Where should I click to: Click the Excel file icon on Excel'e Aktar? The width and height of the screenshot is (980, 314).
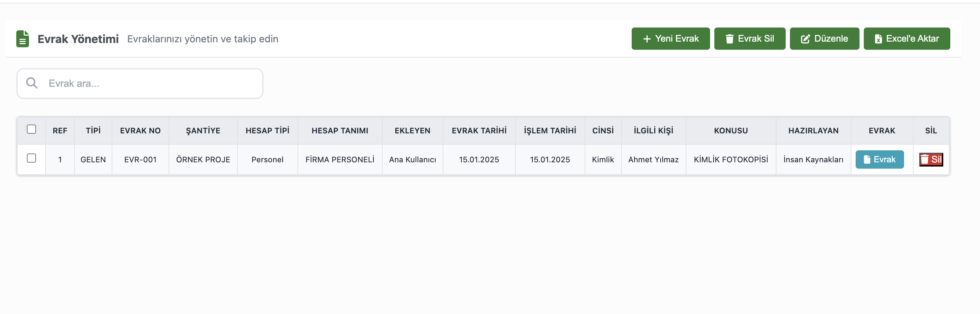click(878, 39)
